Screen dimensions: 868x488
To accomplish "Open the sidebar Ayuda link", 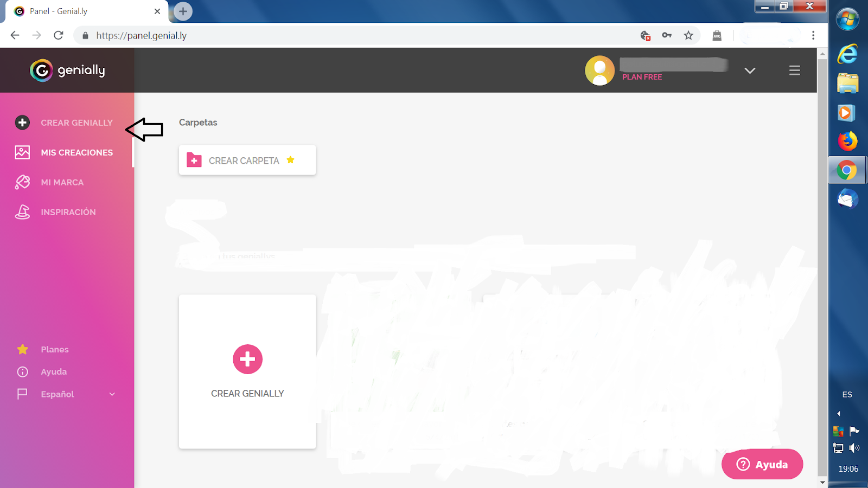I will pos(54,372).
